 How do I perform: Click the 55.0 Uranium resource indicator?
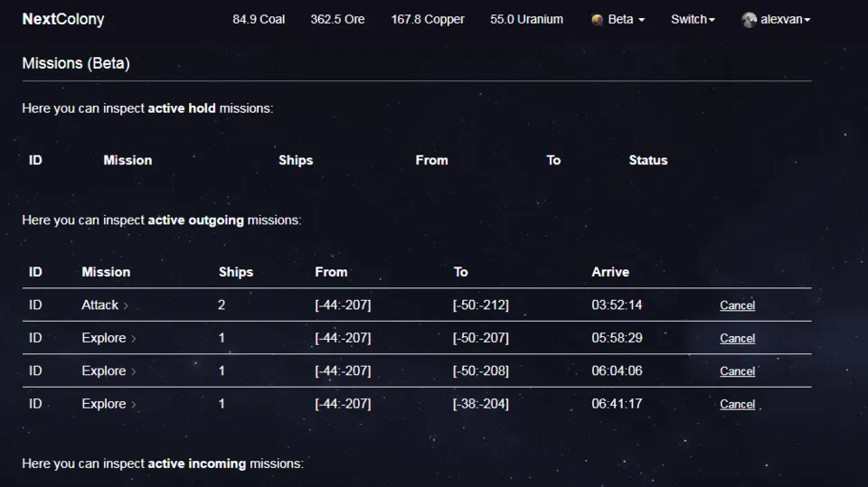pos(526,19)
